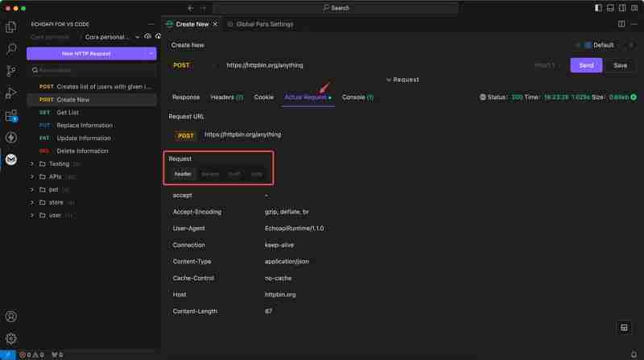
Task: Open the Explorer view in the activity bar
Action: click(11, 27)
